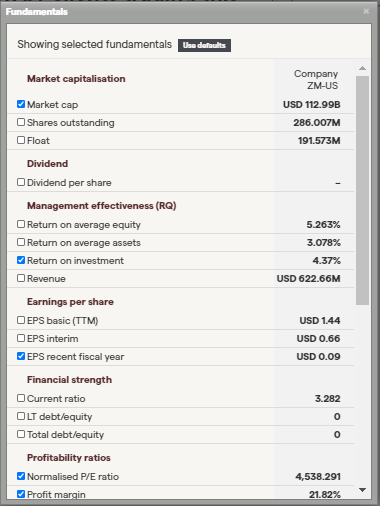Check EPS basic (TTM) box
This screenshot has height=506, width=380.
pos(21,320)
